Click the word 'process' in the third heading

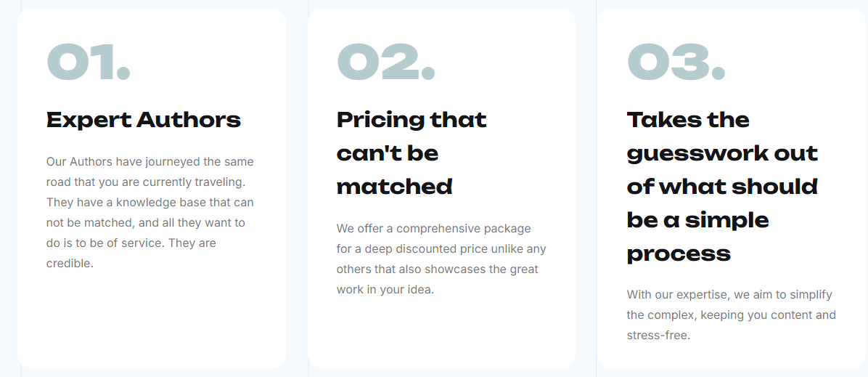(x=679, y=254)
